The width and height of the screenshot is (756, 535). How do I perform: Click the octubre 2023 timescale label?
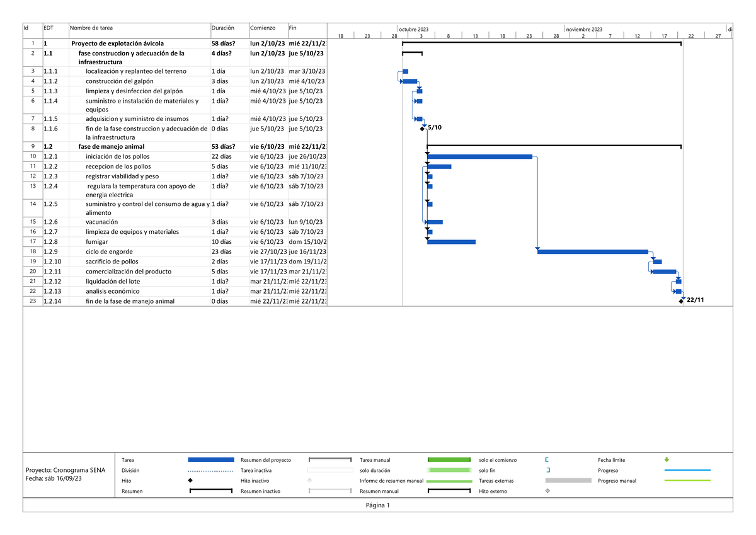(x=413, y=29)
